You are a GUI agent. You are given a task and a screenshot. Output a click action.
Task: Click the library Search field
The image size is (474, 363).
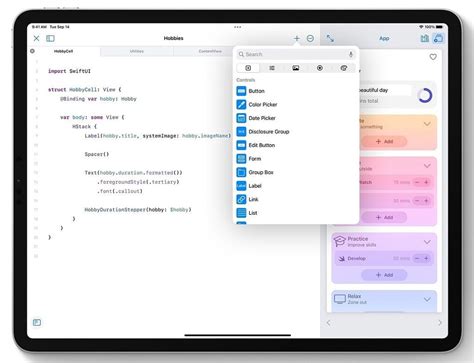coord(296,54)
